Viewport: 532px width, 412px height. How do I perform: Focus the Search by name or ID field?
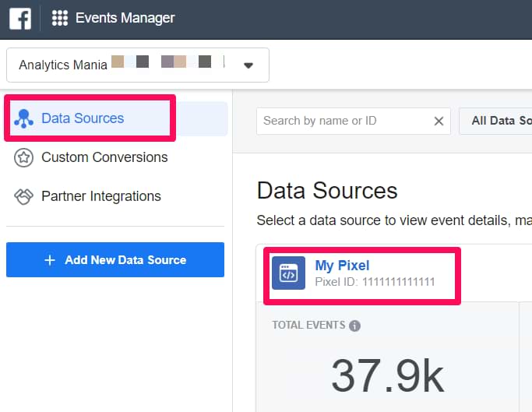(x=354, y=121)
